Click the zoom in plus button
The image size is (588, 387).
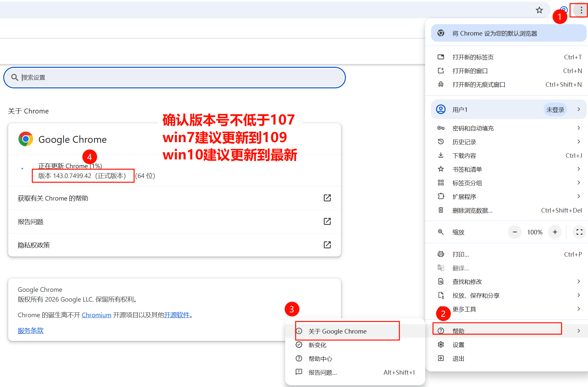[555, 232]
